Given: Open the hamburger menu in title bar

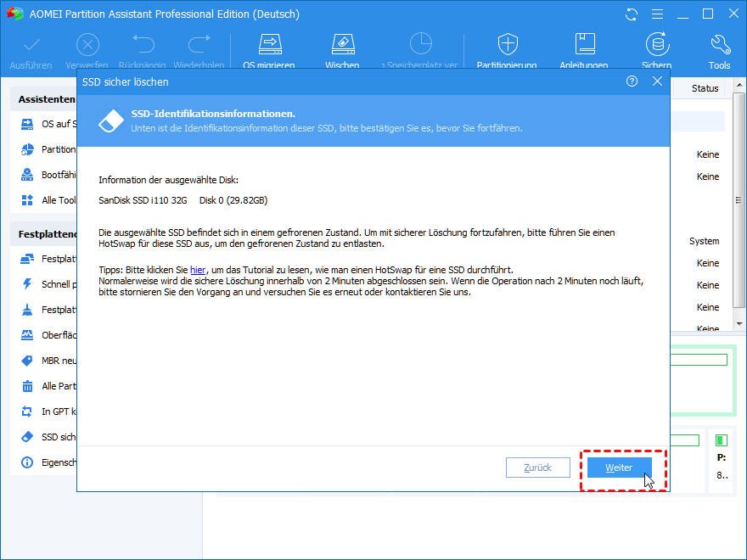Looking at the screenshot, I should [657, 14].
